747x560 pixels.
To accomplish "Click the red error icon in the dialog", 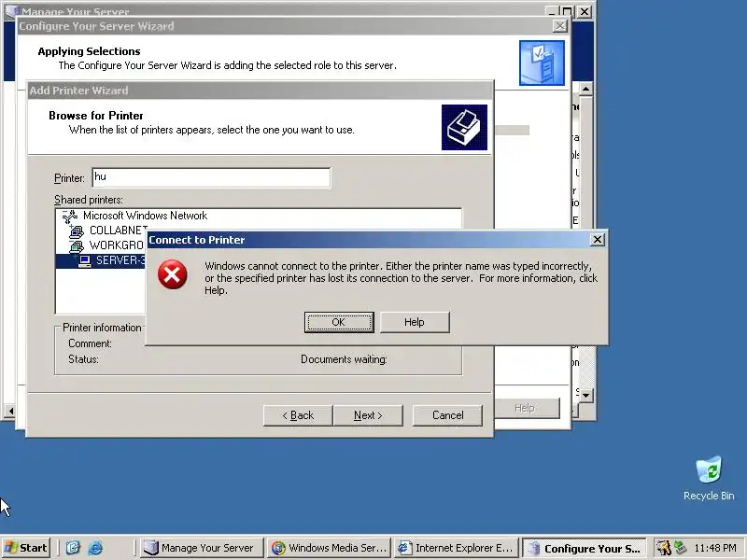I will pyautogui.click(x=172, y=274).
